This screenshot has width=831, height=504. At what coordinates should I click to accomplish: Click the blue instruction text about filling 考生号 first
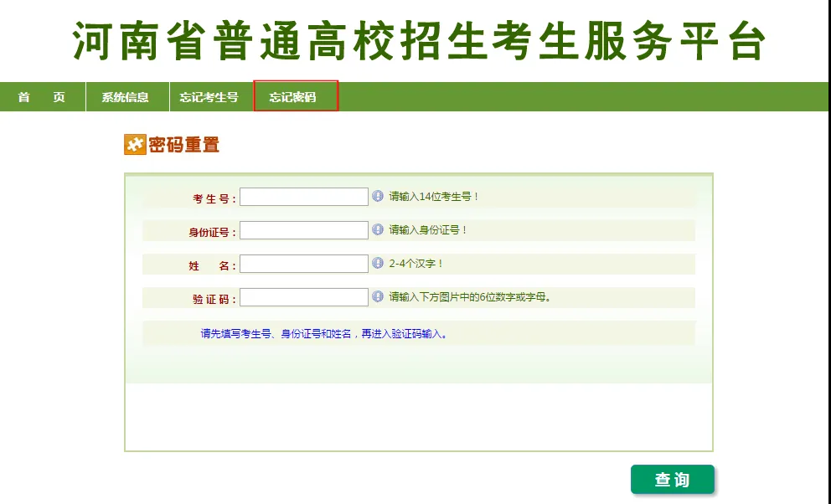point(324,333)
